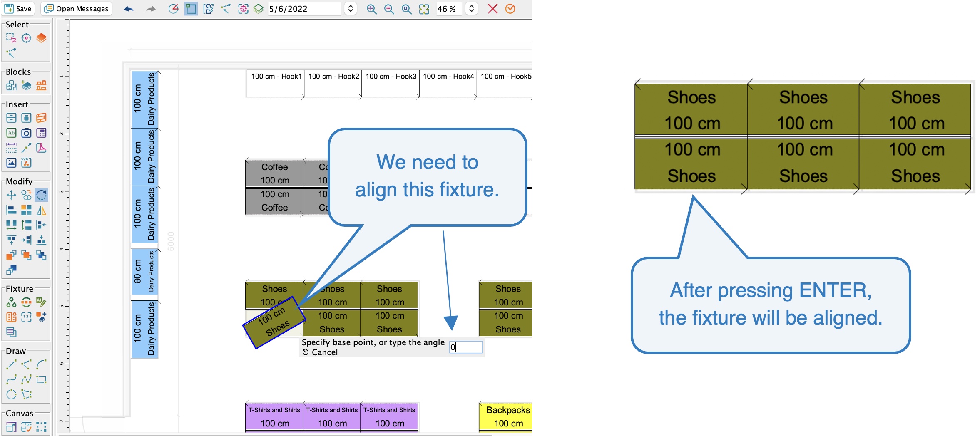Image resolution: width=980 pixels, height=436 pixels.
Task: Click the green hierarchy icon in Fixture group
Action: (11, 302)
